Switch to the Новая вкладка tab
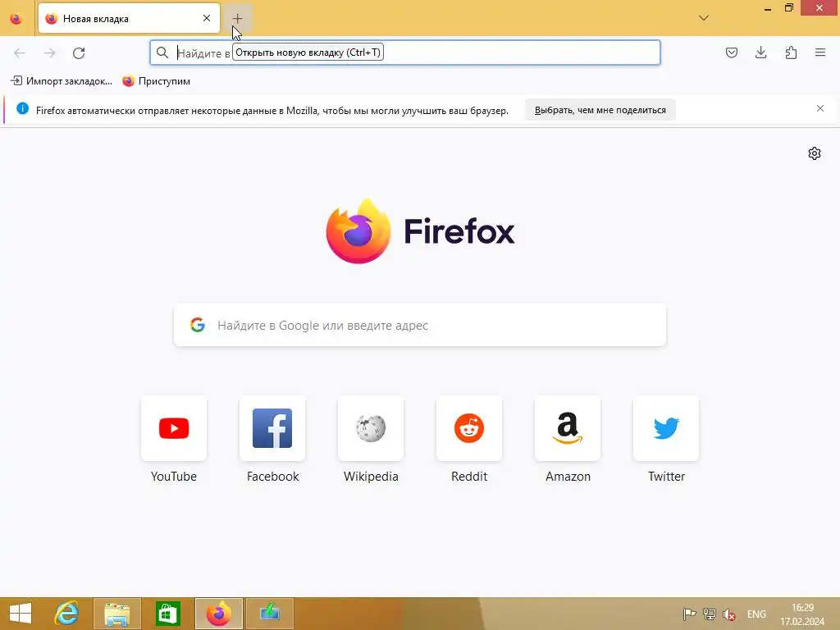 click(x=129, y=19)
